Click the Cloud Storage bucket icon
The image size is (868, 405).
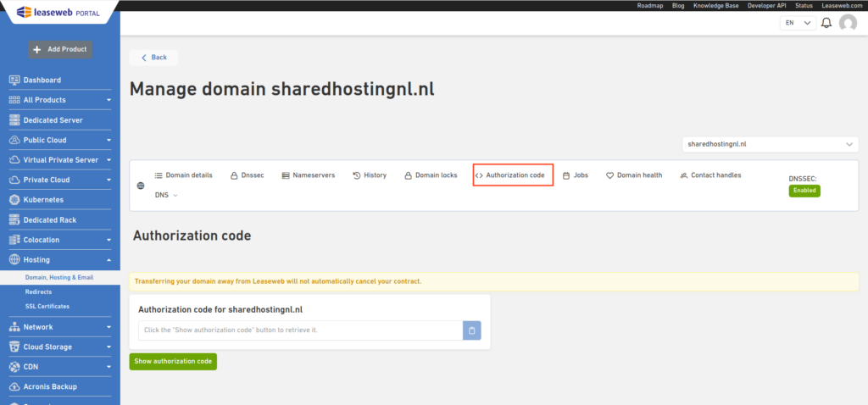14,347
